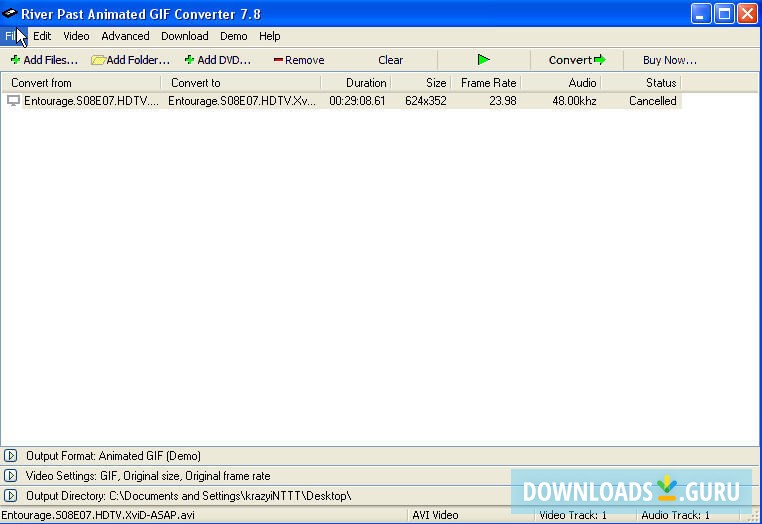Click the Add Folder button
The image size is (762, 524).
[x=131, y=60]
